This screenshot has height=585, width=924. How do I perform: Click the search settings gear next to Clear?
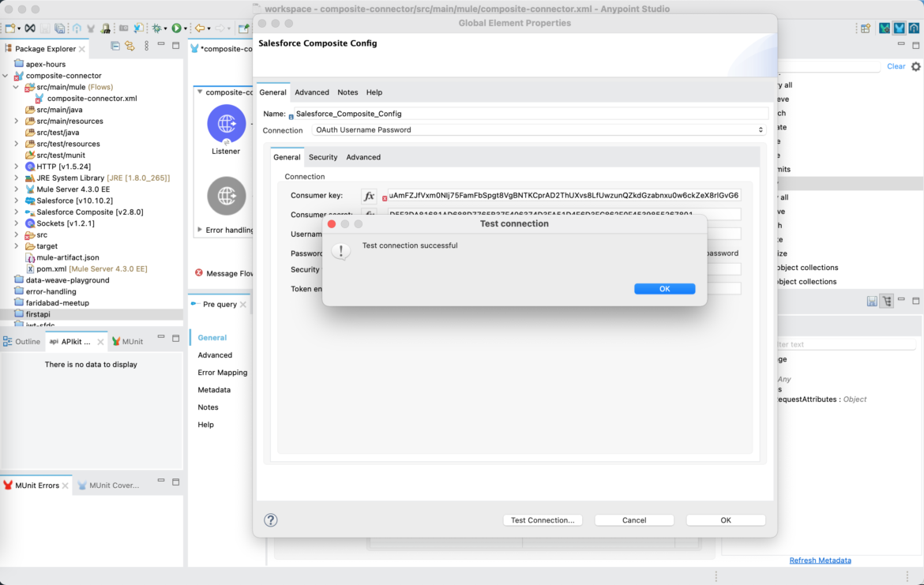(x=917, y=66)
